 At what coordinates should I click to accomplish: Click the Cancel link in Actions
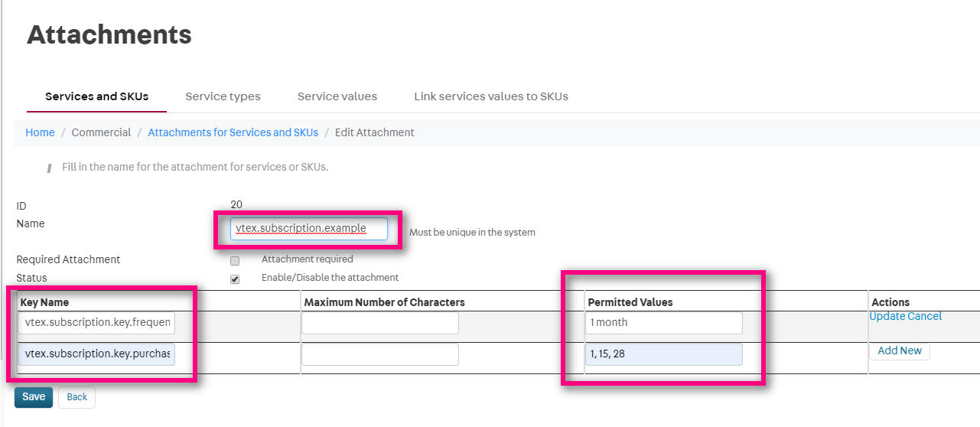pos(924,316)
